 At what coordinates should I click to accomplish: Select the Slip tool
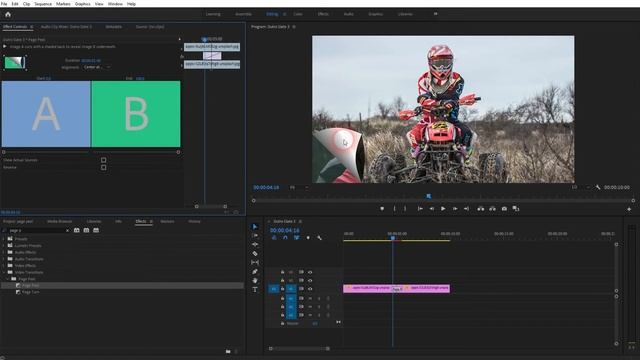tap(255, 262)
